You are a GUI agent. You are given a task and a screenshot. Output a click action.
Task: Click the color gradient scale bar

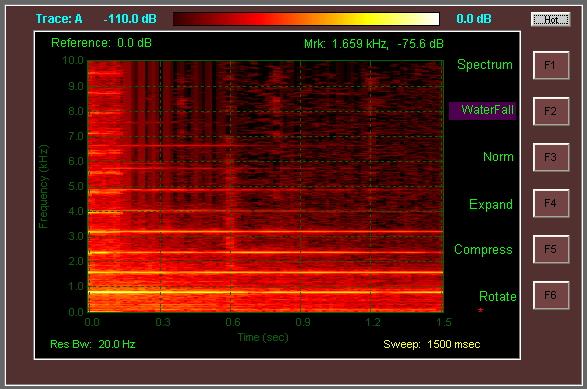tap(306, 19)
